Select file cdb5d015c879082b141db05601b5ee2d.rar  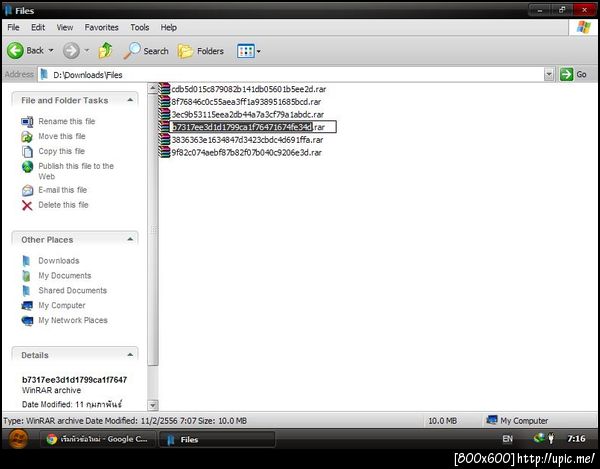click(249, 89)
